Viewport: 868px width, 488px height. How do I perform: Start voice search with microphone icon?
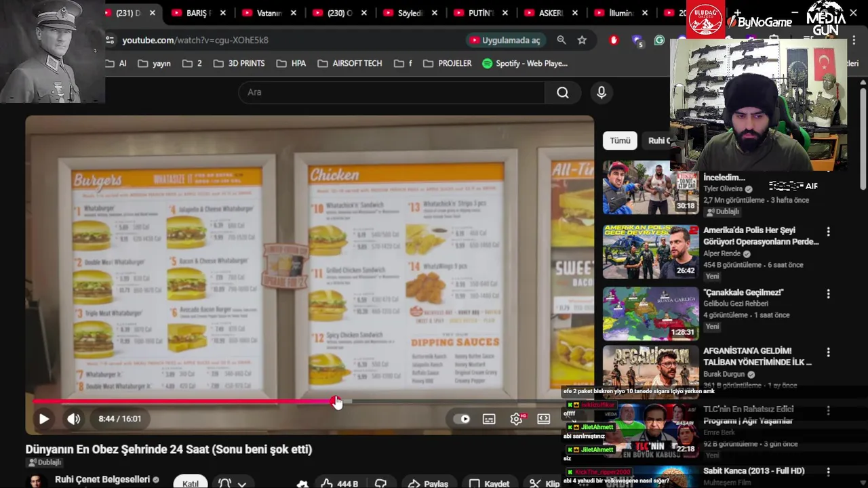601,92
